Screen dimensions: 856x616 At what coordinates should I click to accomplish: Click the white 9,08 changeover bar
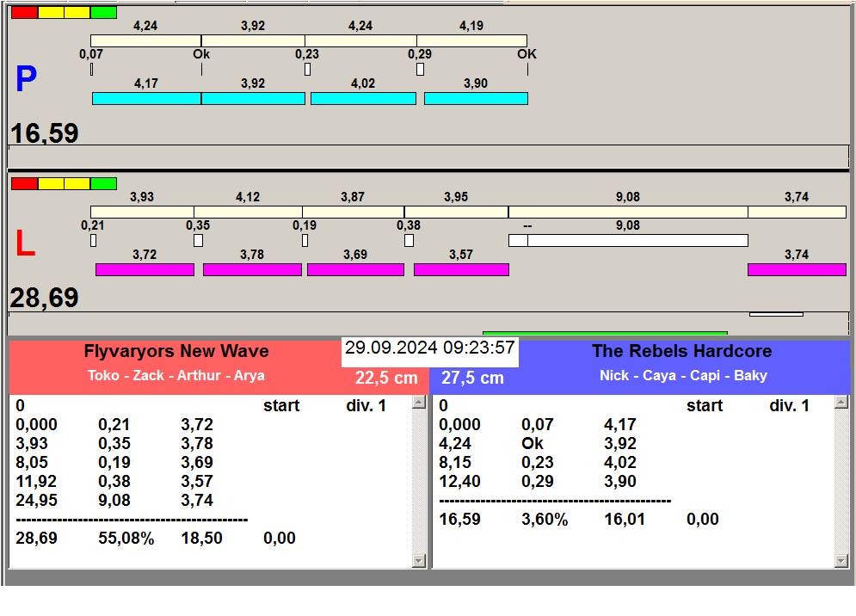[x=637, y=241]
